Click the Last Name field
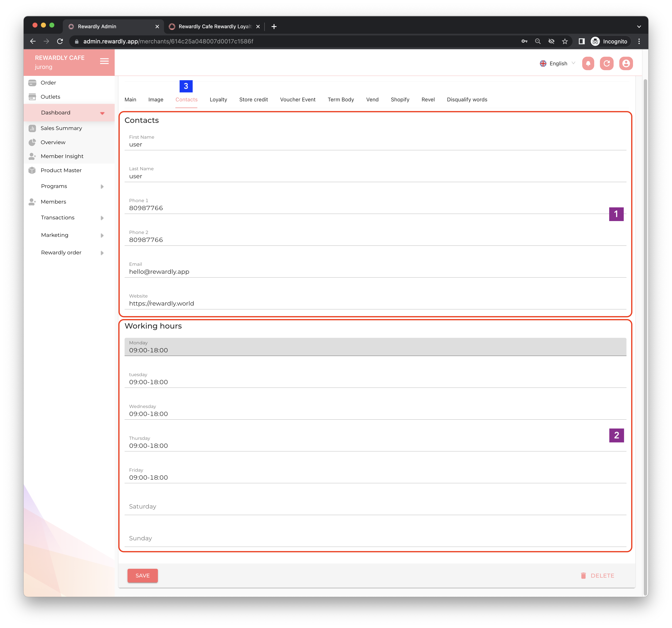Image resolution: width=672 pixels, height=628 pixels. 375,173
